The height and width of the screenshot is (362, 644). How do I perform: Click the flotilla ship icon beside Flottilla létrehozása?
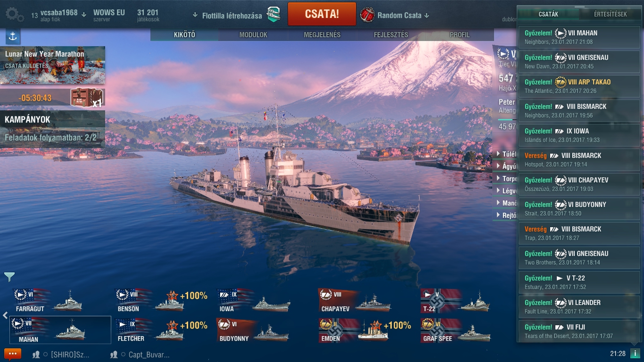coord(273,15)
